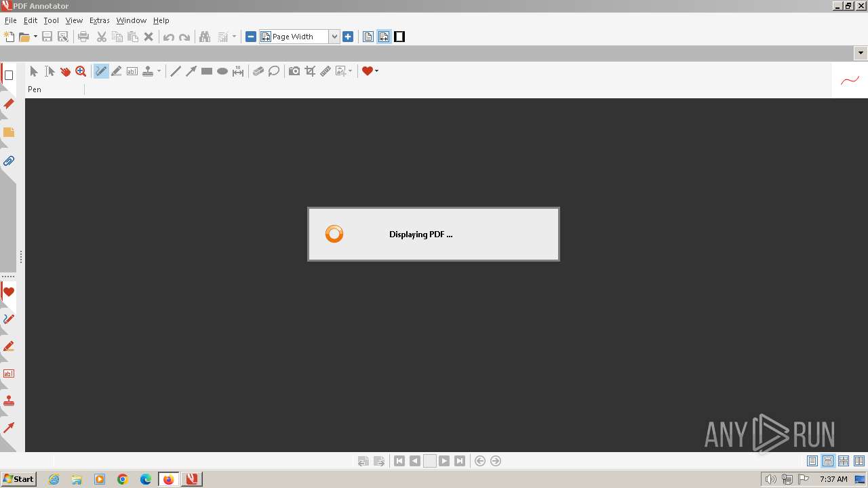Toggle the fit page width button
The height and width of the screenshot is (488, 868).
(x=384, y=37)
